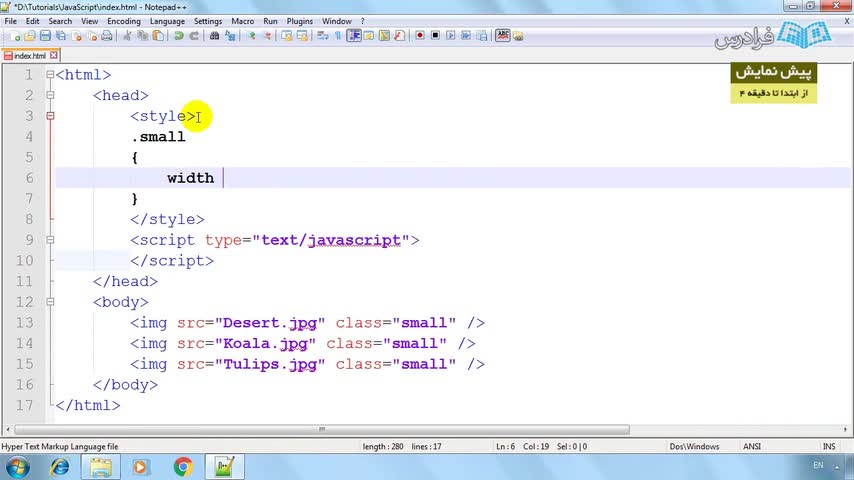Open the Macro menu

(x=242, y=21)
